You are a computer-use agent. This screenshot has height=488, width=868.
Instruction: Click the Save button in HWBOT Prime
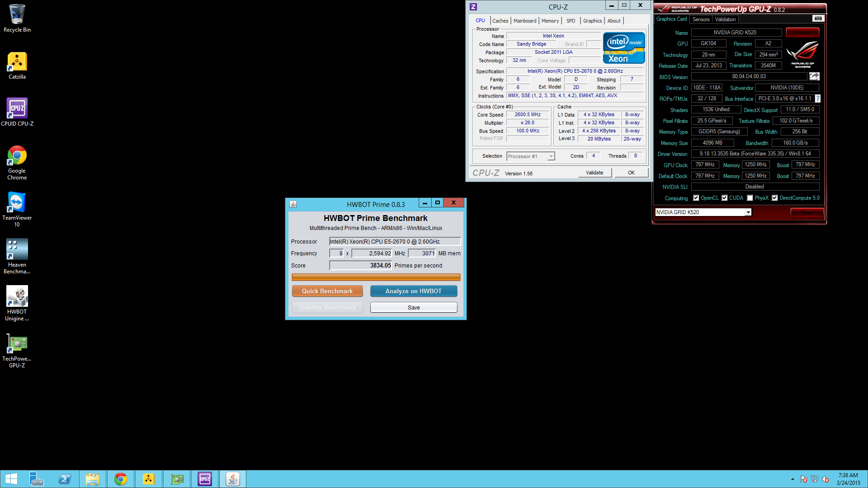[413, 307]
